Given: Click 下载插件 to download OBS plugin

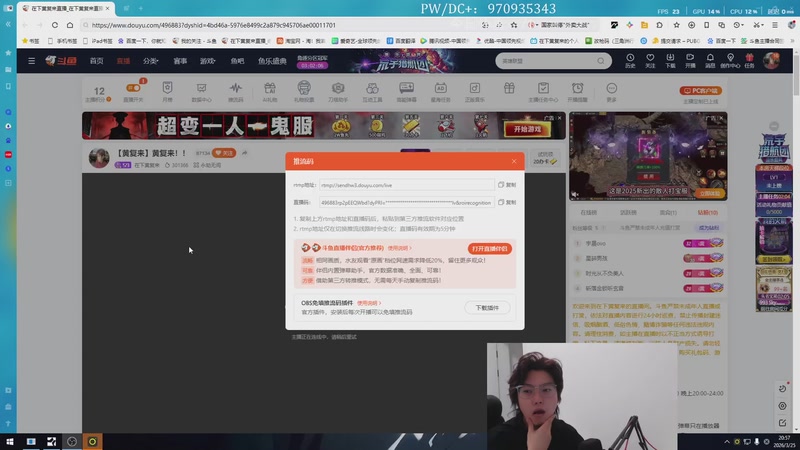Looking at the screenshot, I should (487, 308).
